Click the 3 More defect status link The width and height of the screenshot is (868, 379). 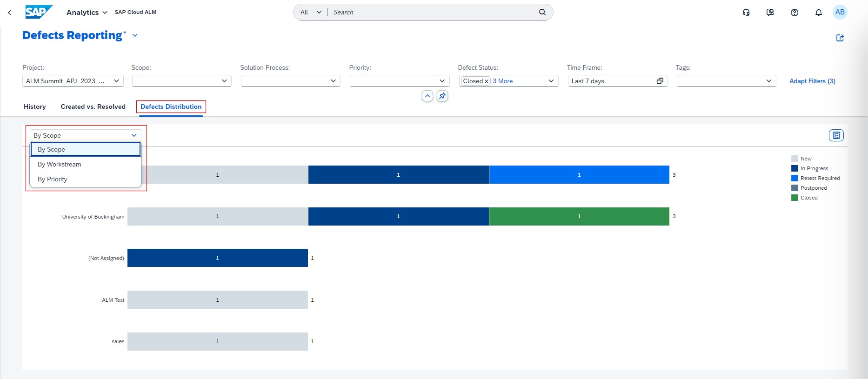502,81
